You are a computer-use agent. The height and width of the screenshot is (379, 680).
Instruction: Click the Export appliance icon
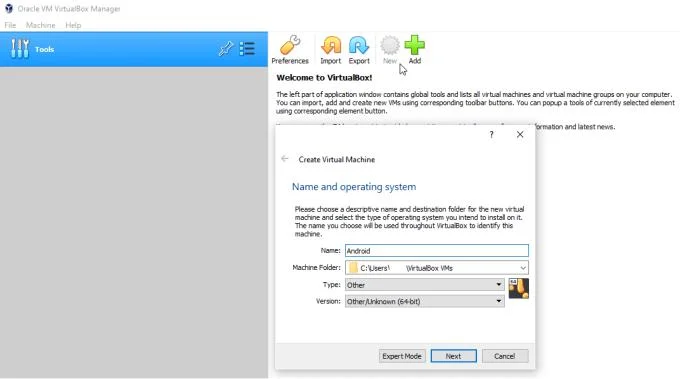click(359, 50)
